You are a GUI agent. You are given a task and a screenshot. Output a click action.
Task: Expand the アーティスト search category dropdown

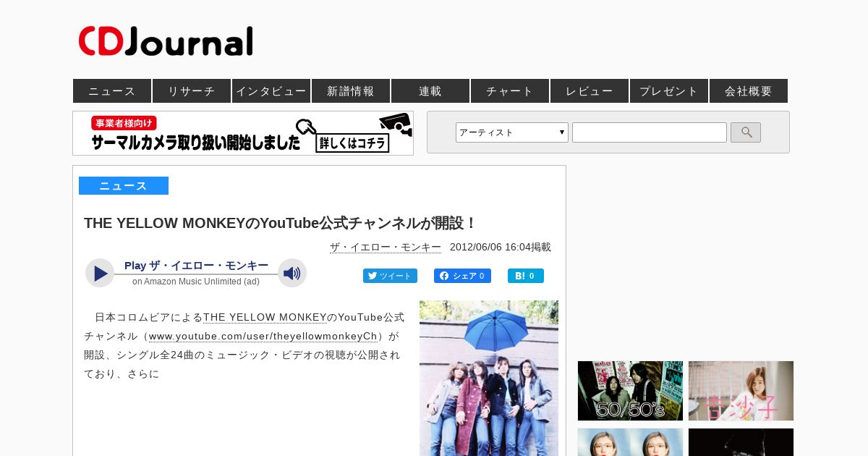click(x=512, y=132)
